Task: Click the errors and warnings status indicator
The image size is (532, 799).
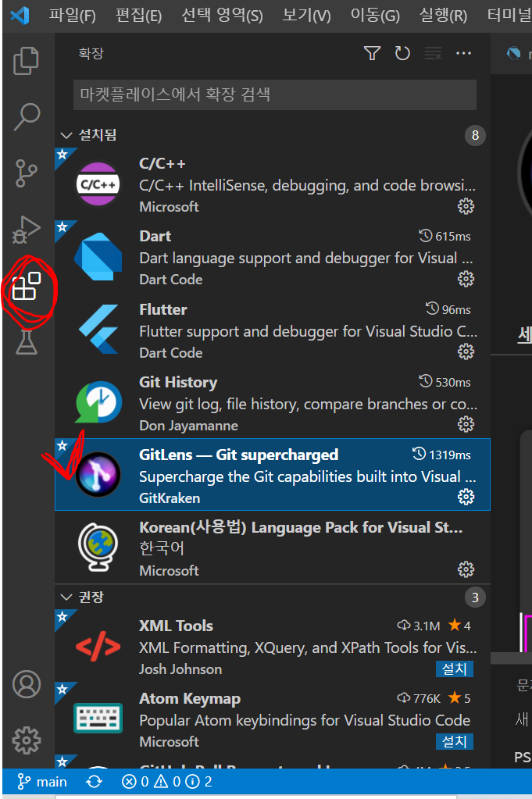Action: (x=166, y=782)
